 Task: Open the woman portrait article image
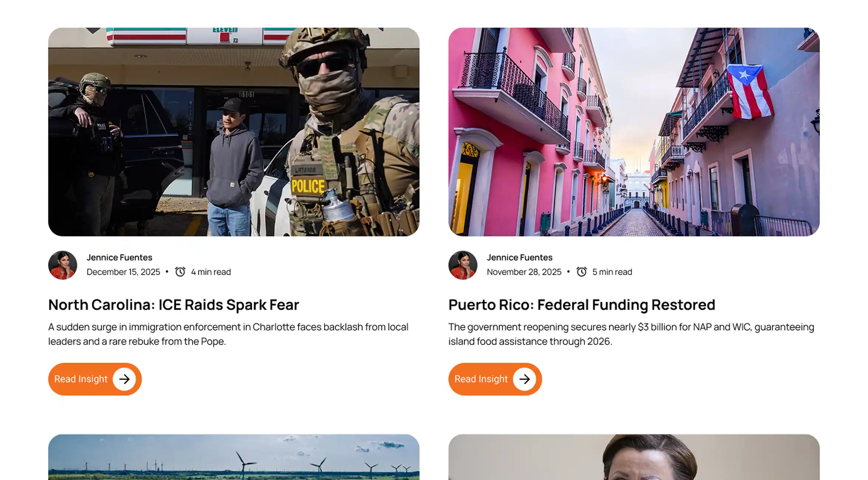pos(634,457)
